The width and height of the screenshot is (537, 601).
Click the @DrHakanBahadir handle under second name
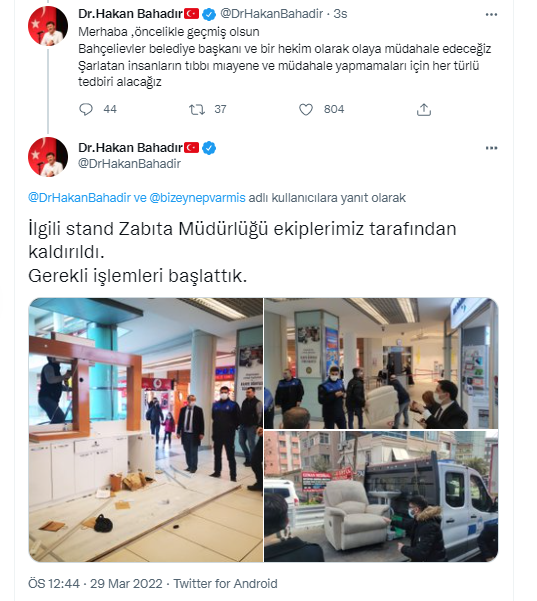tap(129, 164)
